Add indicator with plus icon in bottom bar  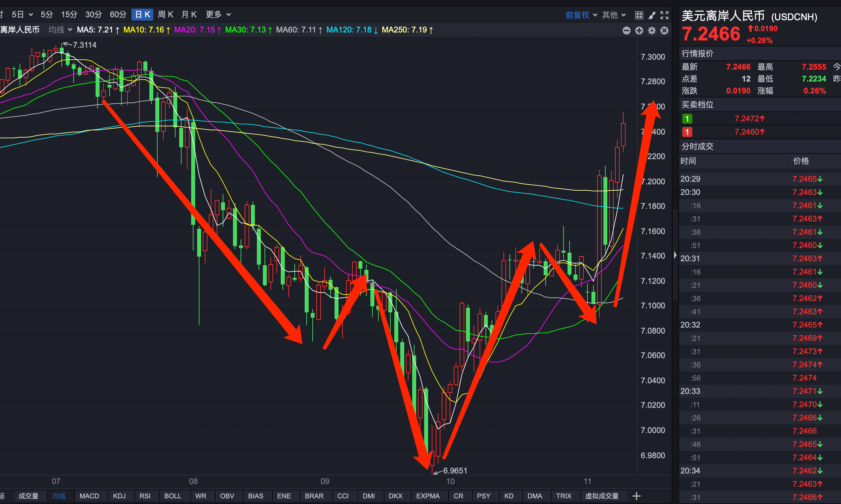tap(636, 496)
